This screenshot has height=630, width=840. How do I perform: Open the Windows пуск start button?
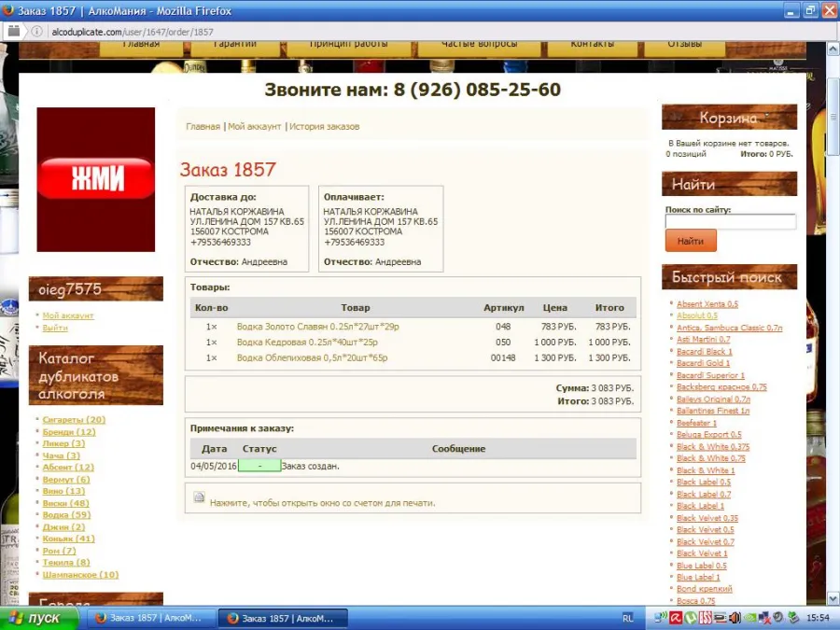point(39,618)
